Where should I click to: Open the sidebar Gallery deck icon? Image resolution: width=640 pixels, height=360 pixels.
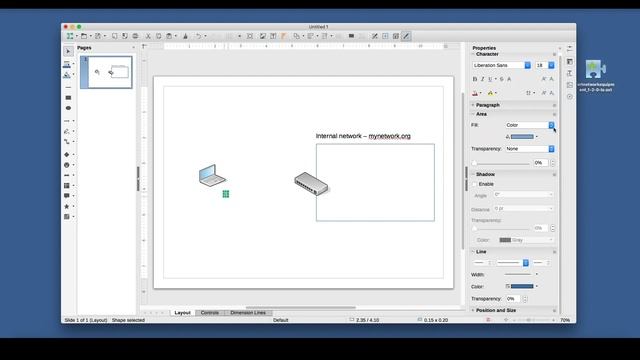(x=570, y=85)
